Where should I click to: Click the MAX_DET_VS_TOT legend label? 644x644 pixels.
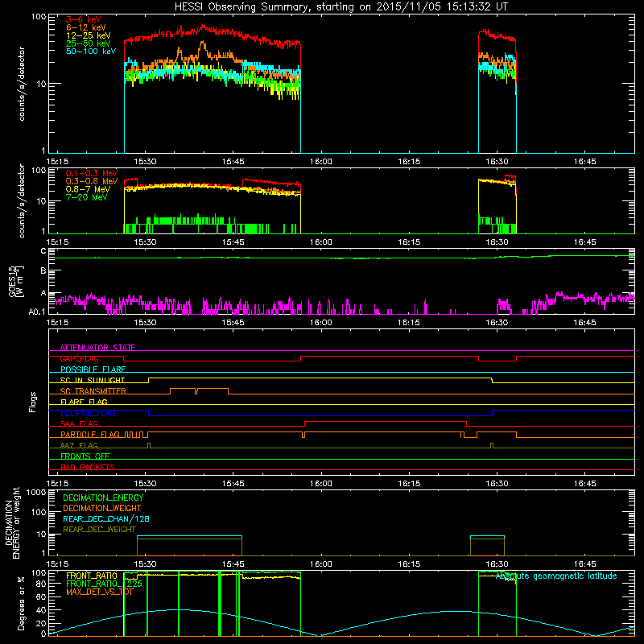[x=100, y=592]
